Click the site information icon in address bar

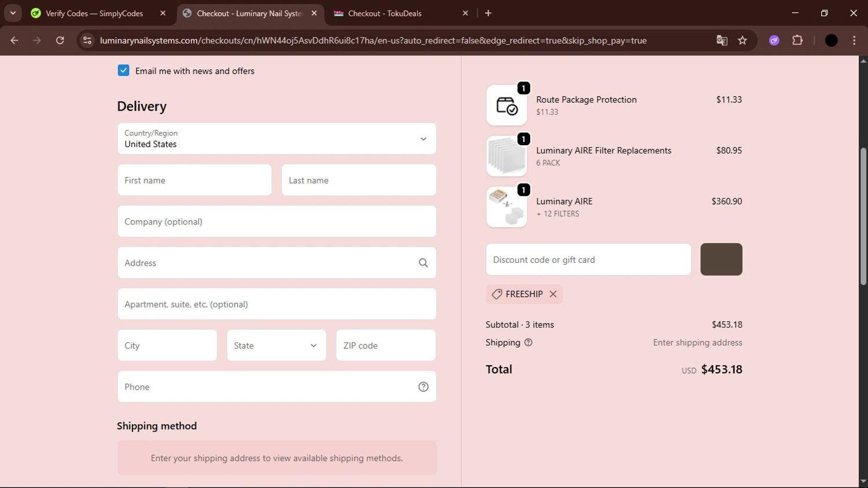87,41
